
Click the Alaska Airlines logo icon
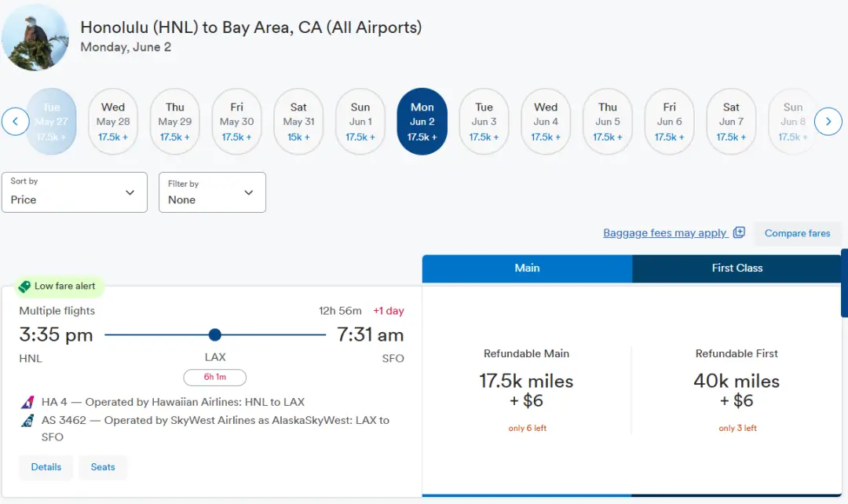(27, 421)
